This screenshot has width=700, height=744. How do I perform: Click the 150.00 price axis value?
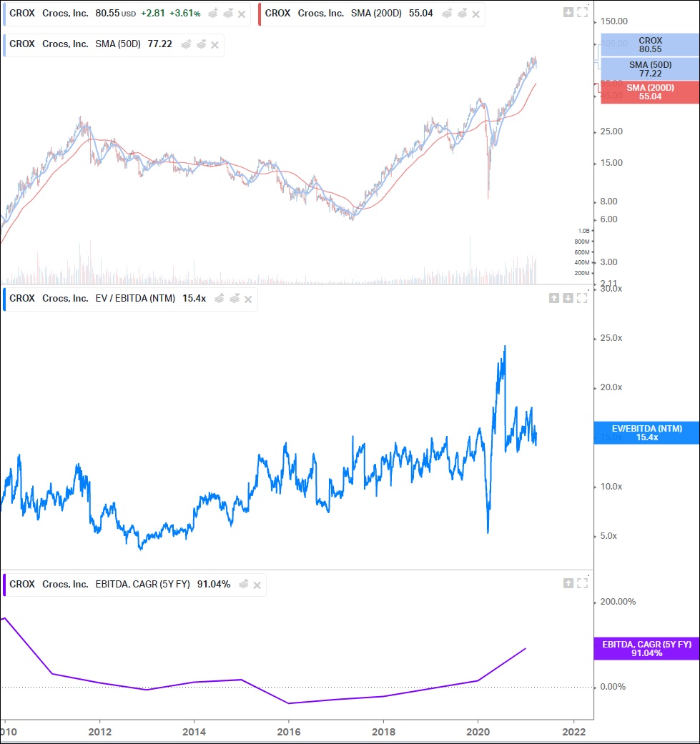click(x=613, y=21)
